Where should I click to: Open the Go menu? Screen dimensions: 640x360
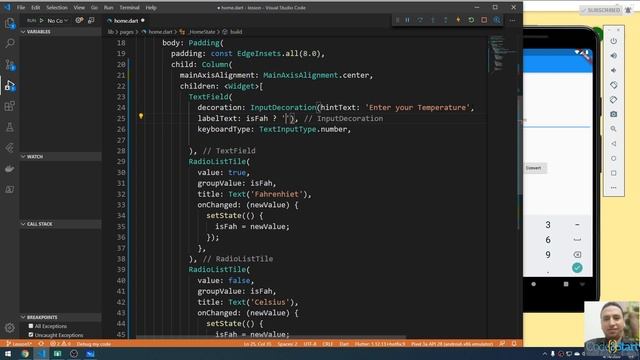[x=94, y=7]
